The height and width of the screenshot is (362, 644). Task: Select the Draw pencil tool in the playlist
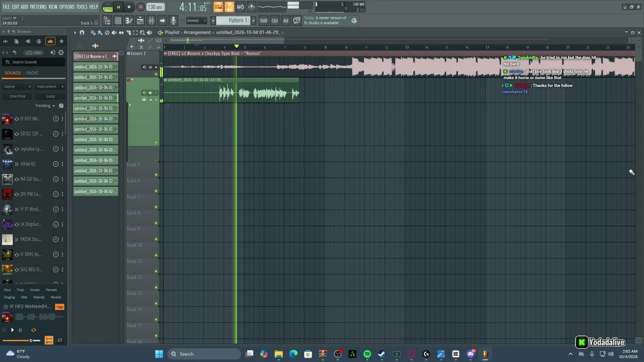point(93,33)
